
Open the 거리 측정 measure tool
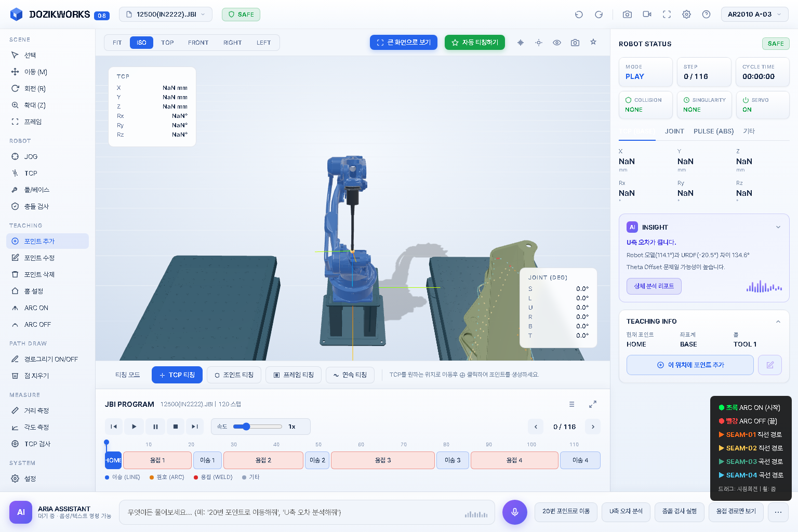(x=47, y=410)
